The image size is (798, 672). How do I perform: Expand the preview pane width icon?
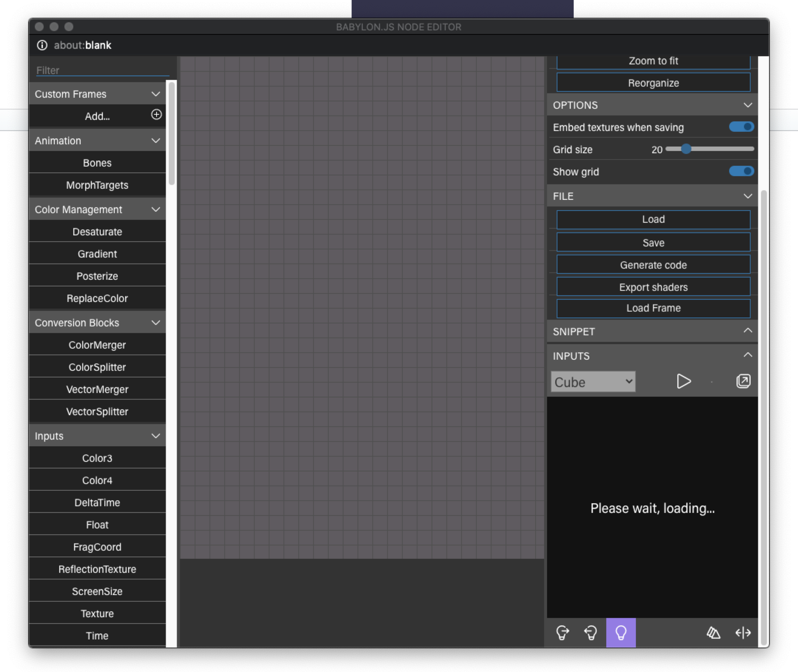[x=744, y=633]
